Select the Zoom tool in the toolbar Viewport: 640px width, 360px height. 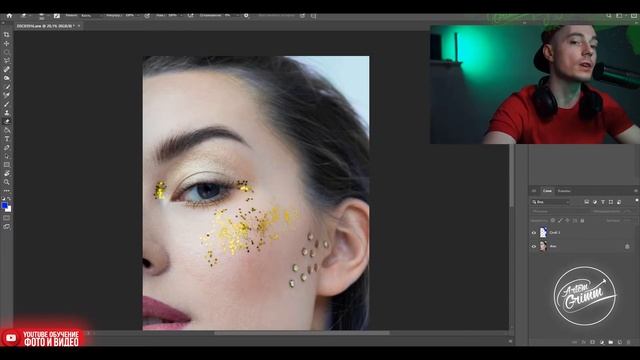pos(7,182)
